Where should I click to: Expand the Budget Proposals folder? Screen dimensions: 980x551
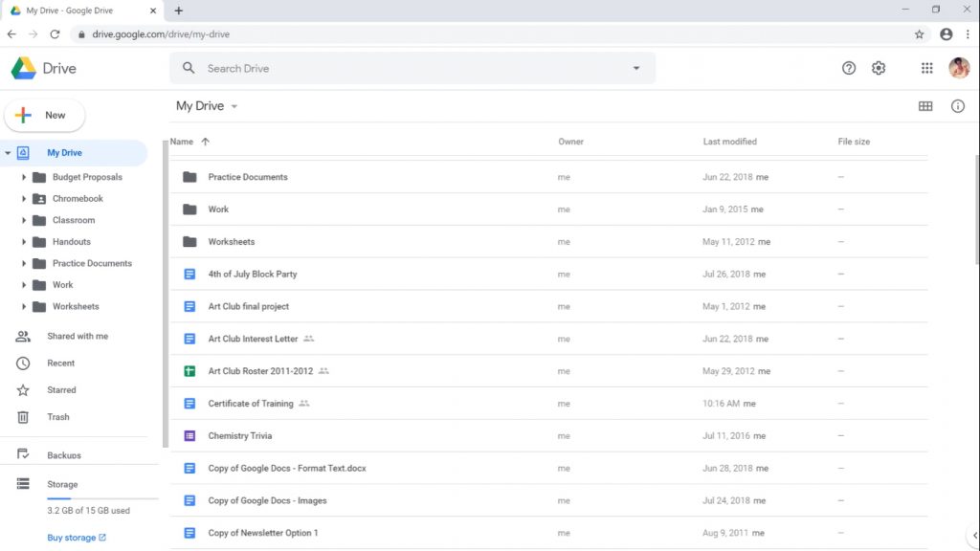pos(23,177)
